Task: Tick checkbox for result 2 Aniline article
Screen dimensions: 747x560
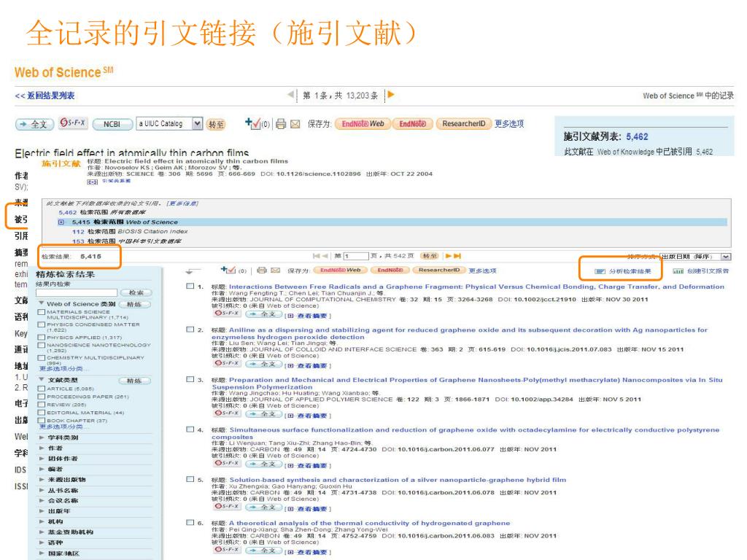Action: 190,329
